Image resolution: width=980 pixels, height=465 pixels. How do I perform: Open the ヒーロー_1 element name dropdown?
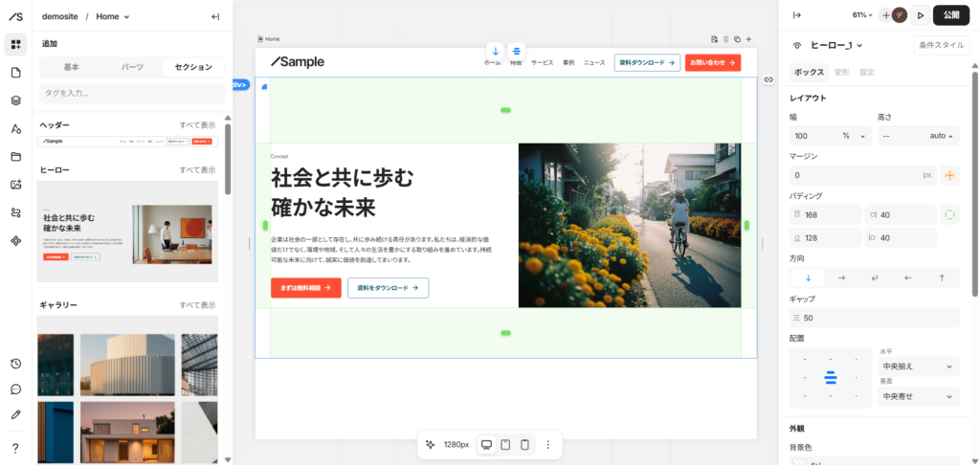(x=836, y=45)
